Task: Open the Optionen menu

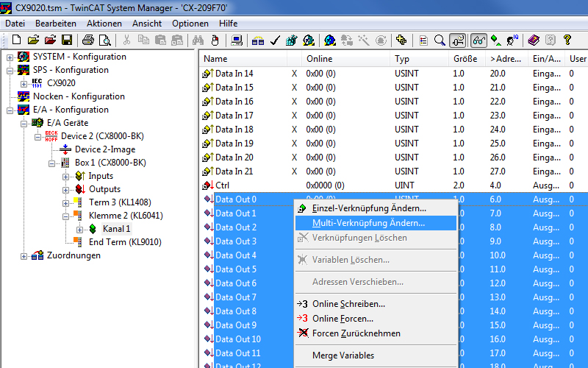Action: 190,24
